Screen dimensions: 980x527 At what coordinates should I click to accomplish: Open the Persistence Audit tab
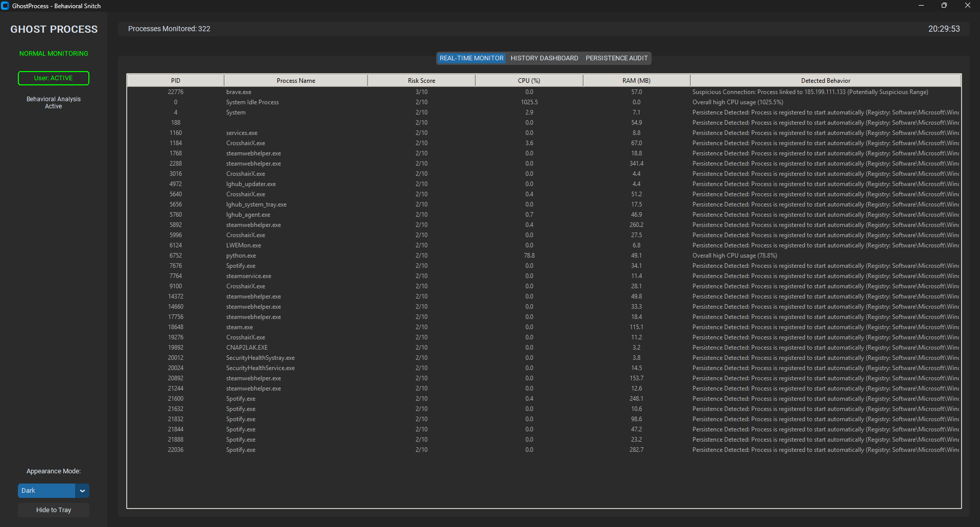[616, 58]
